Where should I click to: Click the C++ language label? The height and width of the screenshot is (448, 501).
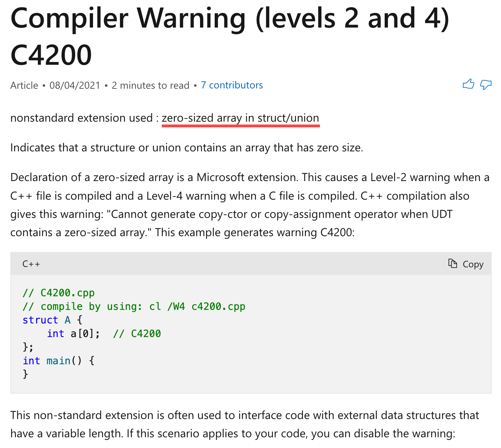pyautogui.click(x=31, y=264)
